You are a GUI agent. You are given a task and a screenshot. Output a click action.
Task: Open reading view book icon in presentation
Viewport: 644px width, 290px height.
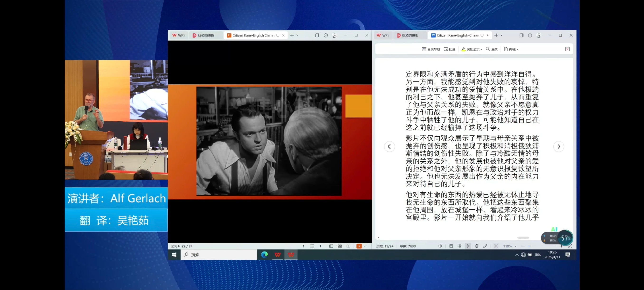point(349,246)
